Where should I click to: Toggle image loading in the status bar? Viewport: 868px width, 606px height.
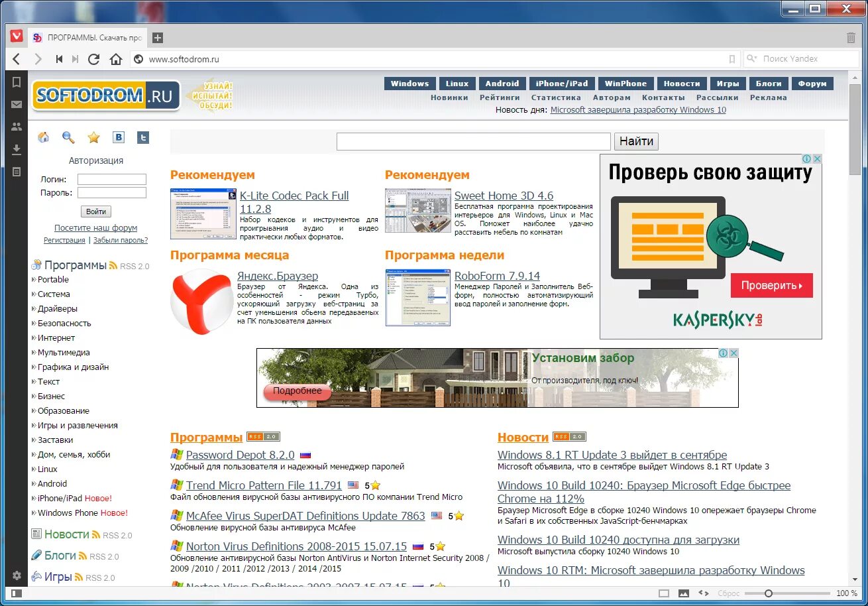coord(684,593)
